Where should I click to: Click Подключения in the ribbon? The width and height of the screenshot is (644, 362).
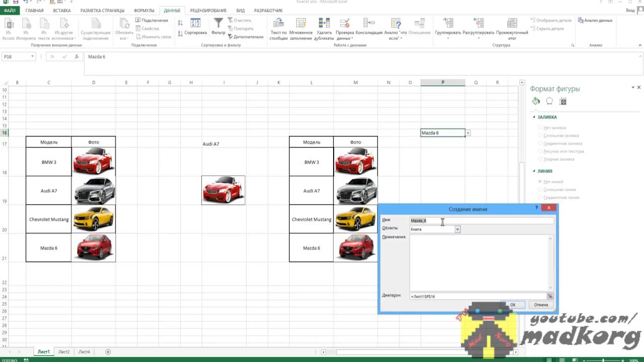click(151, 20)
